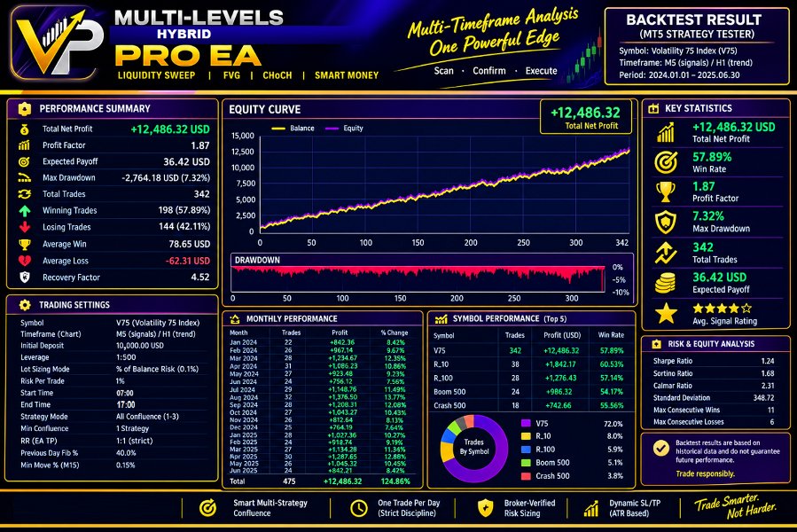
Task: Click the broken heart icon beside Average Loss
Action: tap(25, 261)
